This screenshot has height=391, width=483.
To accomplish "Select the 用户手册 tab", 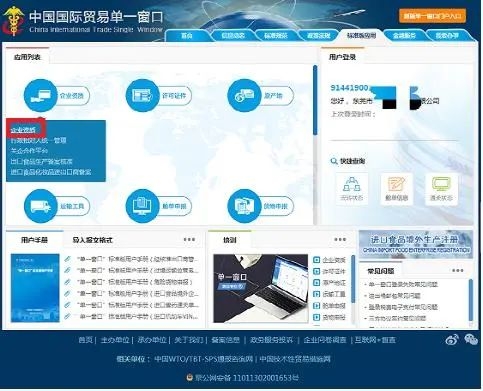I will click(x=34, y=240).
